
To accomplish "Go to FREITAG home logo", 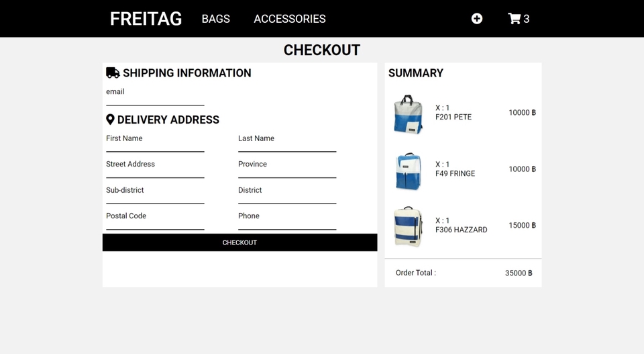I will tap(146, 19).
